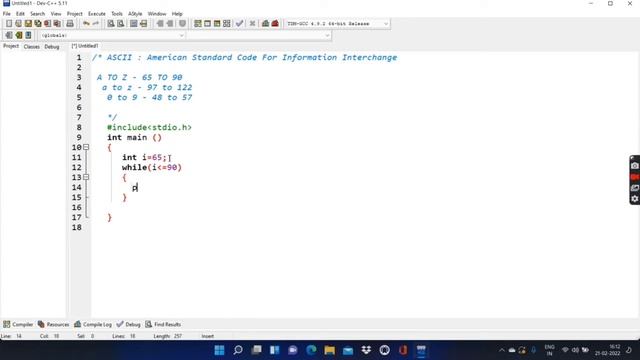Screen dimensions: 640x360
Task: Click the Compile toolbar icon
Action: (198, 24)
